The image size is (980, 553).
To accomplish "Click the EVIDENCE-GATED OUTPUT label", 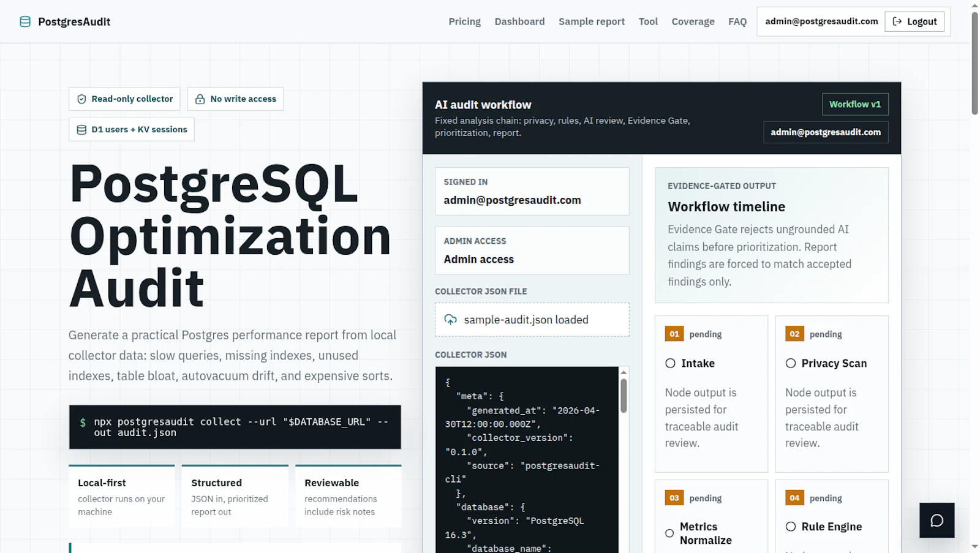I will click(x=722, y=186).
